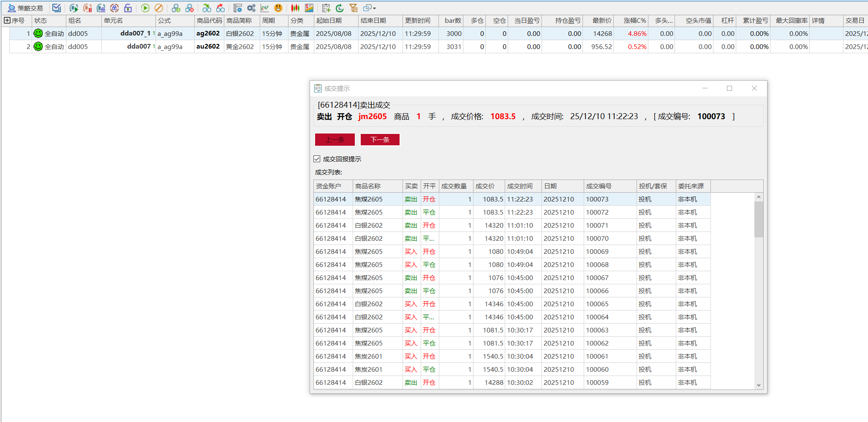Sort by 成交时间 column header
Screen dimensions: 868x422
pyautogui.click(x=523, y=186)
